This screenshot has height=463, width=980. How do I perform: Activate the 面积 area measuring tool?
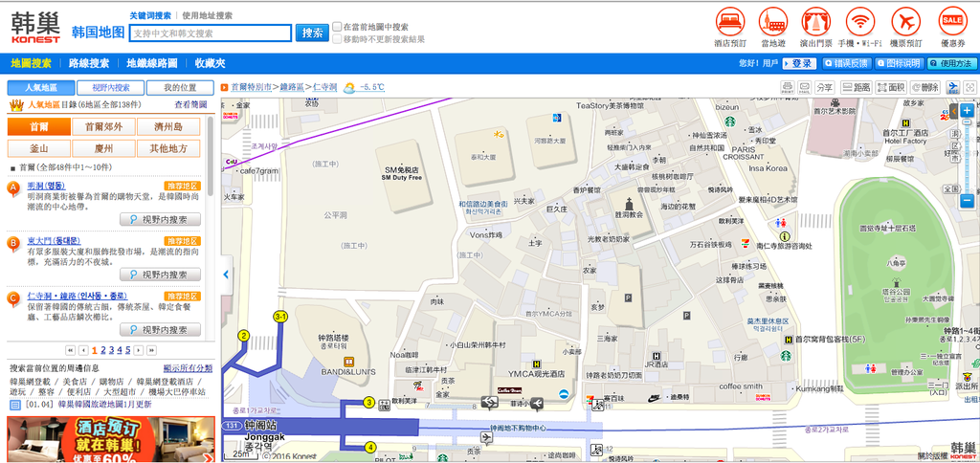click(x=891, y=87)
